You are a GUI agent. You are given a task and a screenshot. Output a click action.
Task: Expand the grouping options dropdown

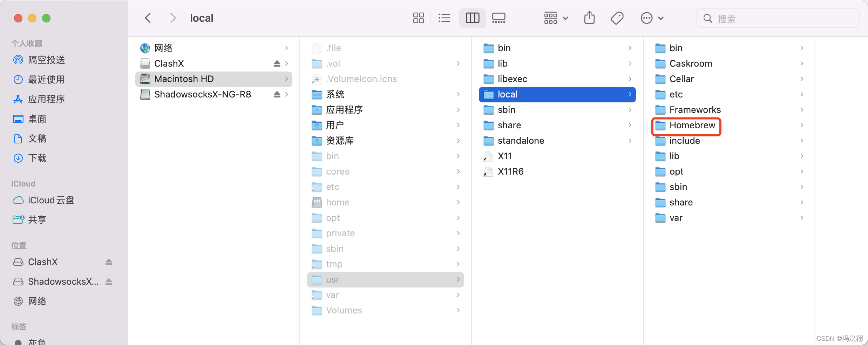click(556, 18)
